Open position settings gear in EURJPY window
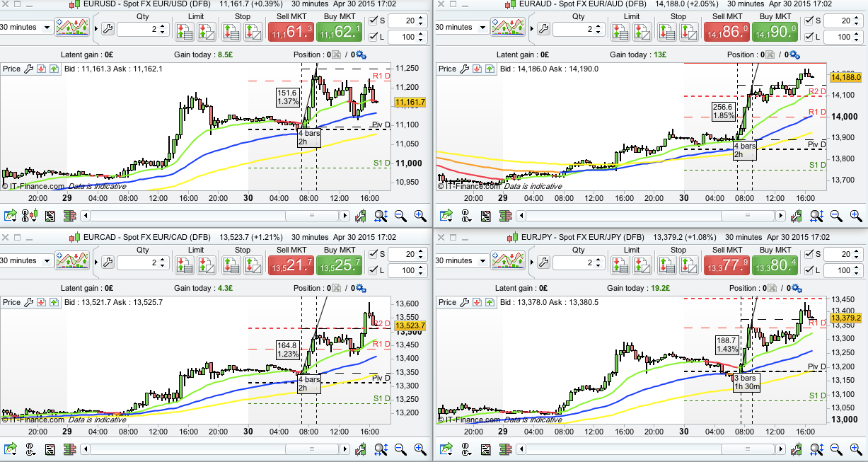868x462 pixels. (795, 288)
